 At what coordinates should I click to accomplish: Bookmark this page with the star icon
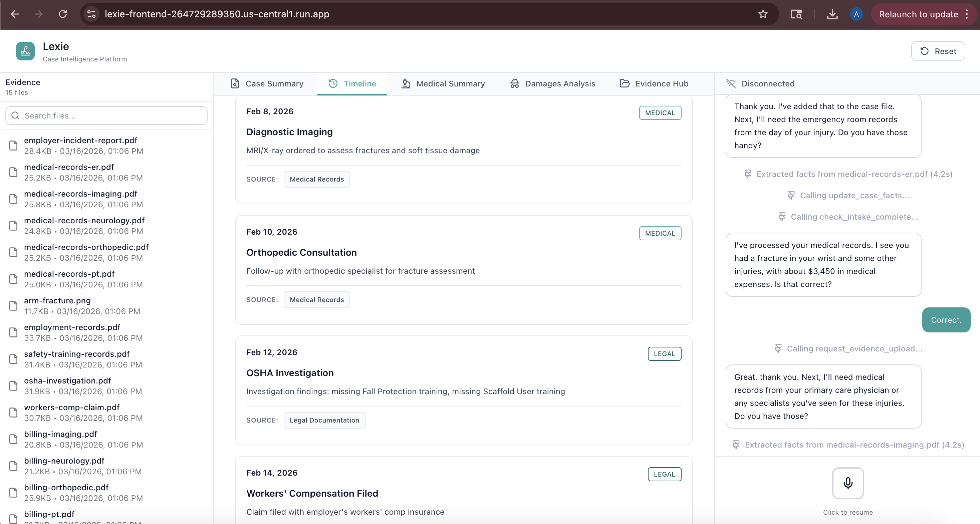click(x=763, y=14)
